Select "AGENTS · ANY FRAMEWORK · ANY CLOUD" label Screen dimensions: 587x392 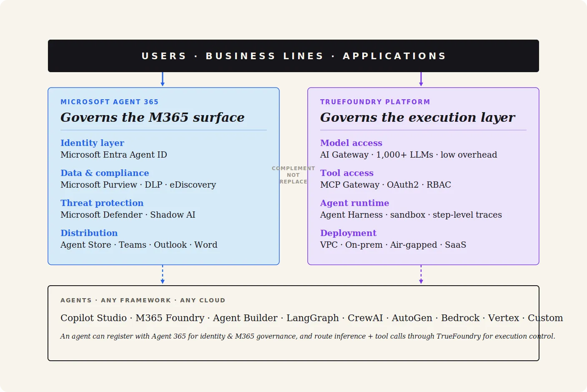[143, 300]
